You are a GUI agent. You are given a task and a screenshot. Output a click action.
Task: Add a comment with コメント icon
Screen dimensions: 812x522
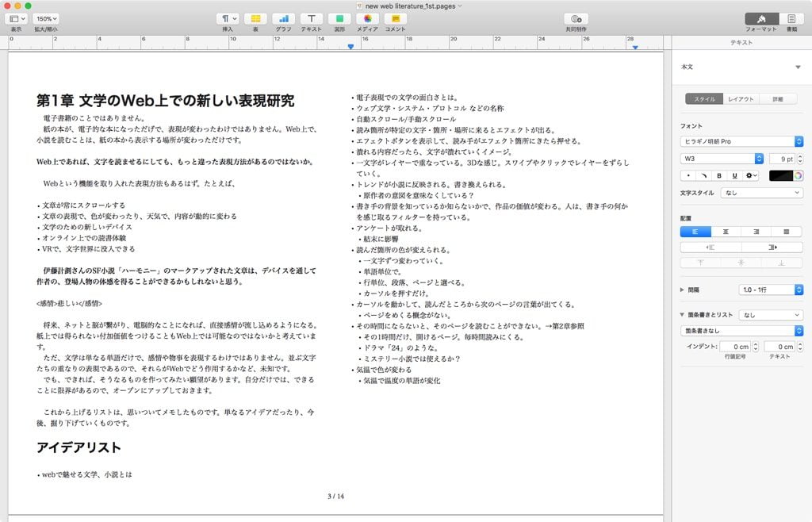click(x=395, y=19)
